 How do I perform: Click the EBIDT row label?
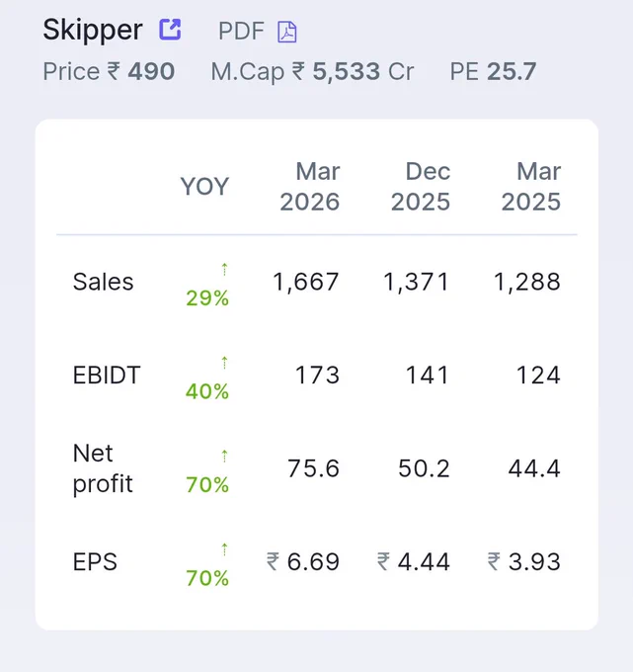pos(107,375)
